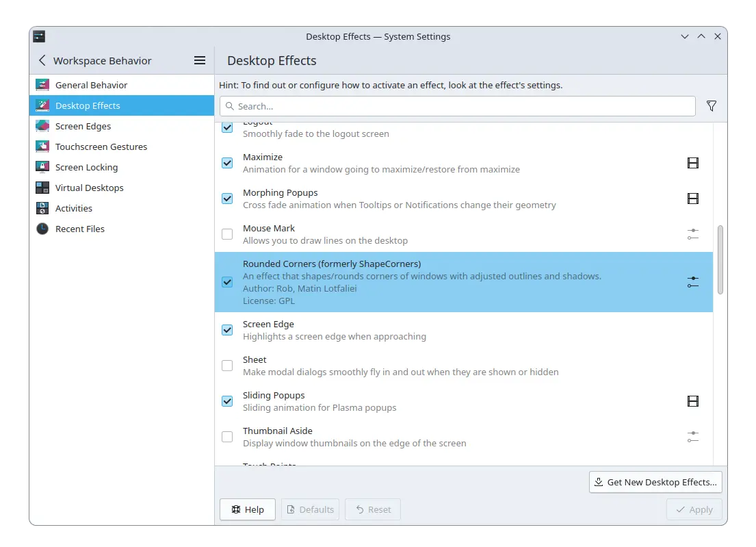Image resolution: width=756 pixels, height=547 pixels.
Task: Click "Author: Rob, Matin Lotfaliei" text
Action: pos(300,288)
